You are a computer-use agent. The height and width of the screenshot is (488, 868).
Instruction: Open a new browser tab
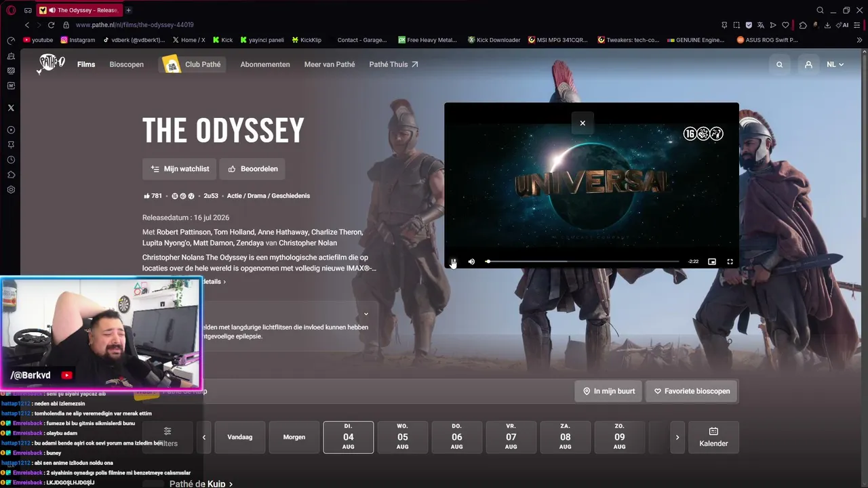(x=128, y=10)
